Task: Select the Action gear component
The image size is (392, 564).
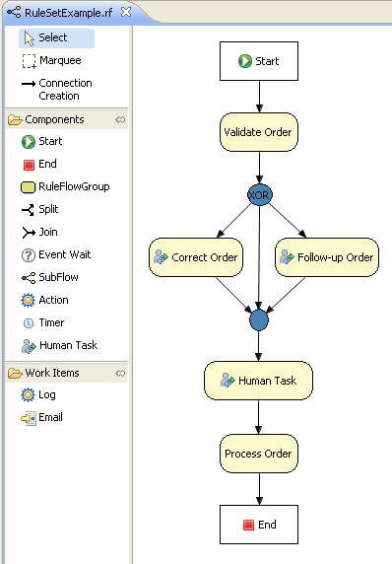Action: [44, 300]
